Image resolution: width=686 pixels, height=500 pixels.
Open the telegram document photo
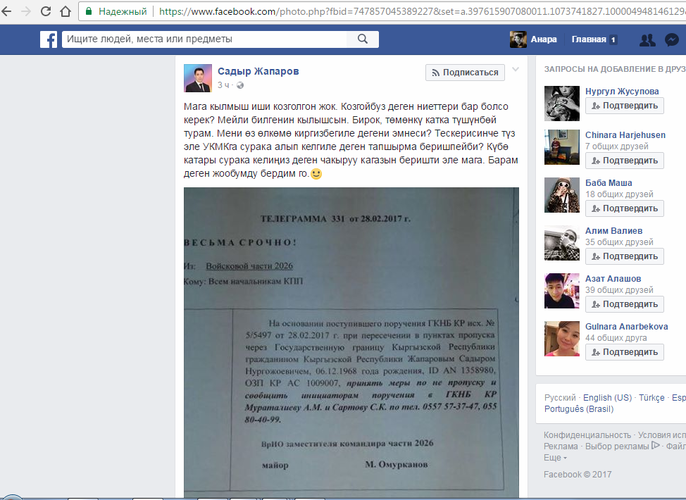tap(351, 340)
